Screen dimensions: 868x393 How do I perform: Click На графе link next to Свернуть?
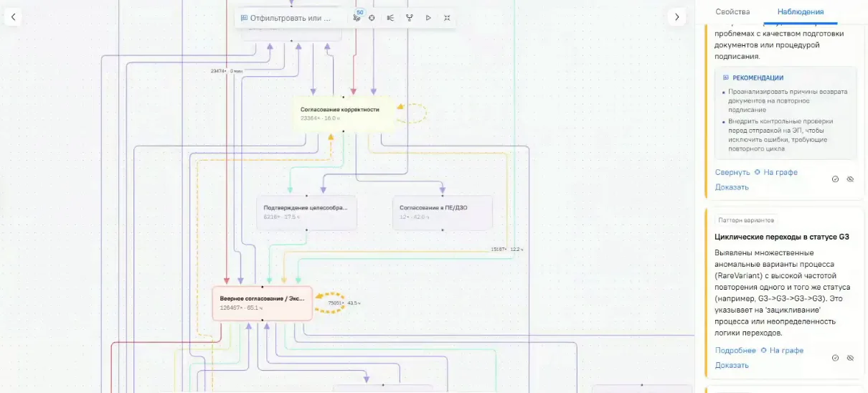point(780,172)
